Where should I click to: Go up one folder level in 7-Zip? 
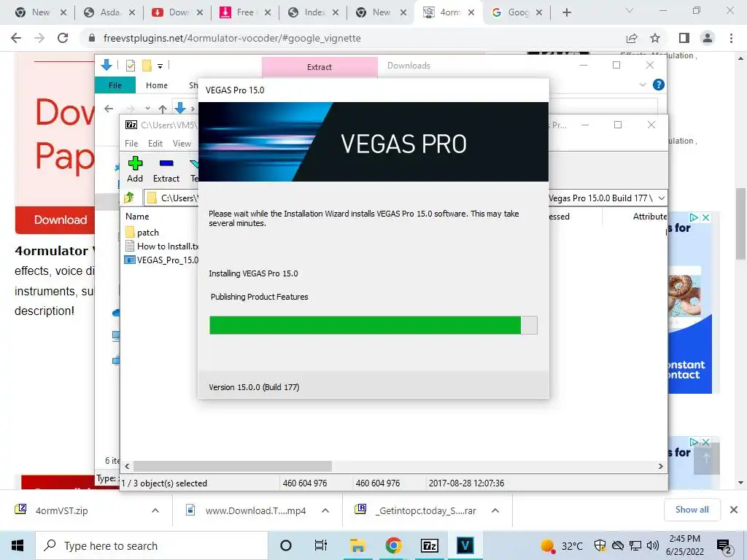pyautogui.click(x=129, y=198)
